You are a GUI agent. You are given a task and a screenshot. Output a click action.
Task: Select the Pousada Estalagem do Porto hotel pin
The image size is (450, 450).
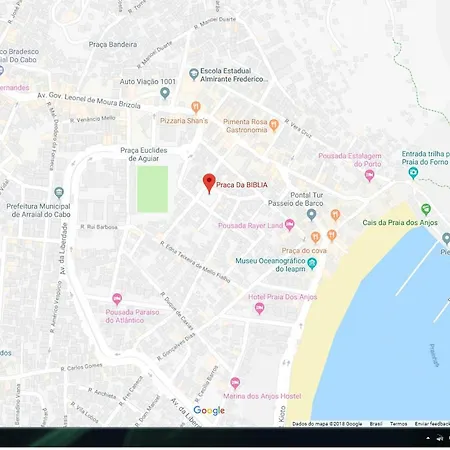[x=369, y=175]
